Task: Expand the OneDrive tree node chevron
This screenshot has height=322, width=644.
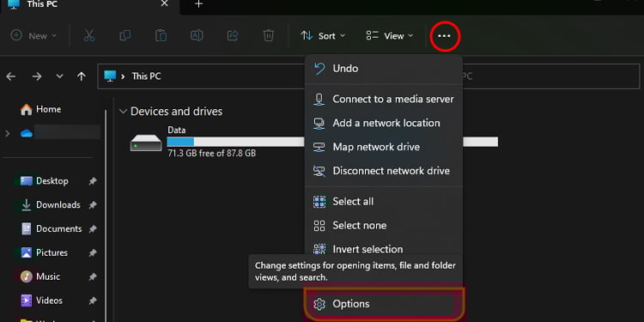Action: pos(8,133)
